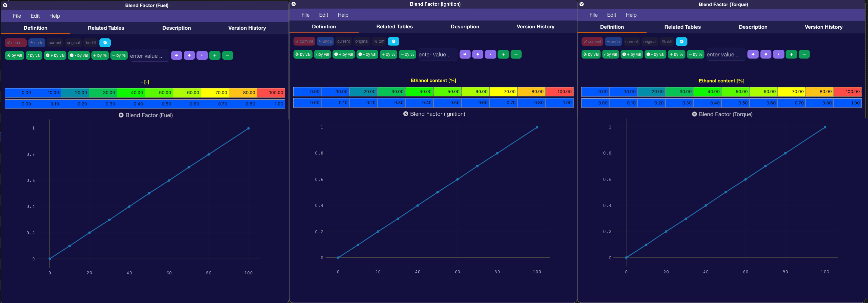Remove Blend Factor (Fuel) chart series X icon
This screenshot has height=303, width=868.
121,115
